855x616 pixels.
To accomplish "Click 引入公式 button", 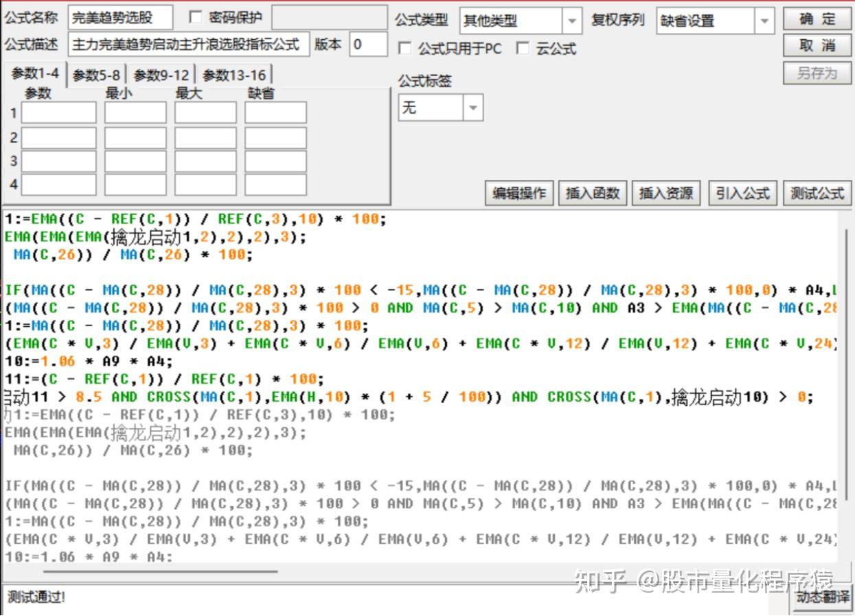I will pos(742,193).
